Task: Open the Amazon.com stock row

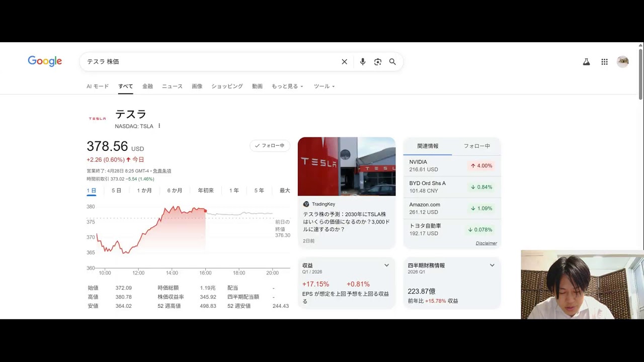Action: pos(452,208)
